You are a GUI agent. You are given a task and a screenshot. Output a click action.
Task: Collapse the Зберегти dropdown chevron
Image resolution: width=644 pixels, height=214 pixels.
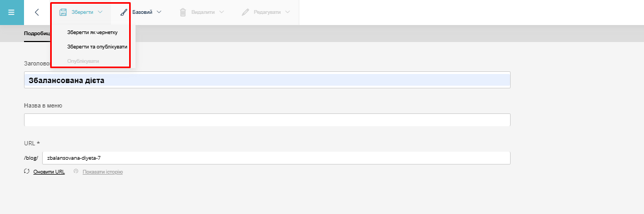tap(100, 12)
